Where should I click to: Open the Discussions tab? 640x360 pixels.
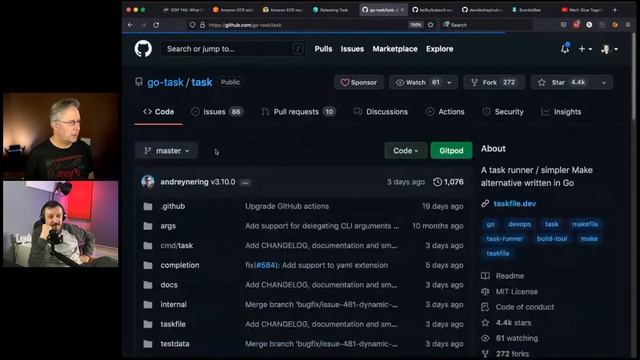[381, 111]
